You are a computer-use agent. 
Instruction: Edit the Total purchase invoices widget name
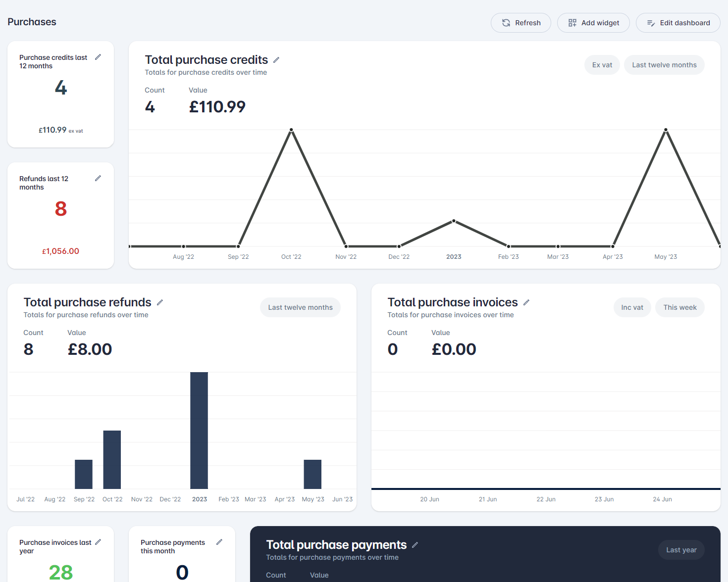coord(526,302)
